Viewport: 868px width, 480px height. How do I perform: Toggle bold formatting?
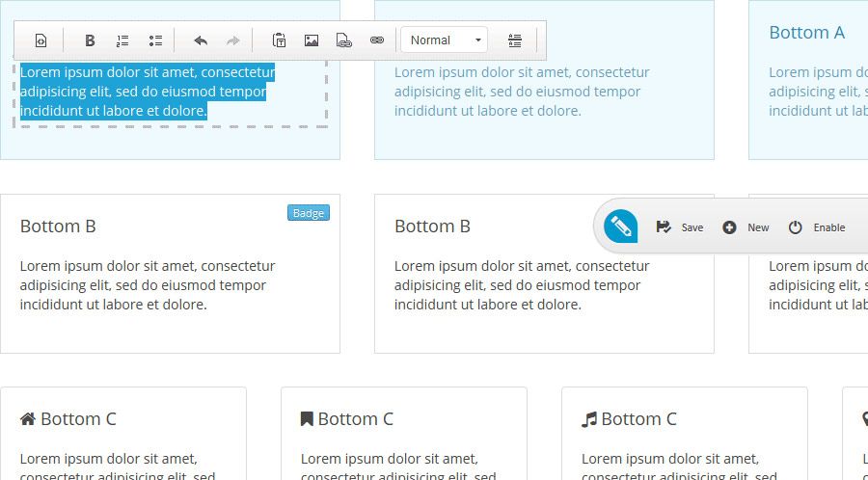90,40
